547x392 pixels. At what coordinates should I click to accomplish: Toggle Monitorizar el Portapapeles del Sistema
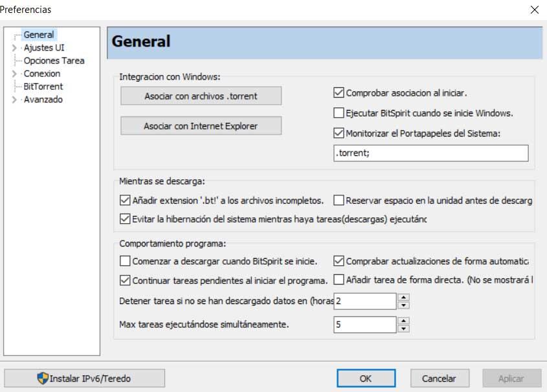point(339,133)
